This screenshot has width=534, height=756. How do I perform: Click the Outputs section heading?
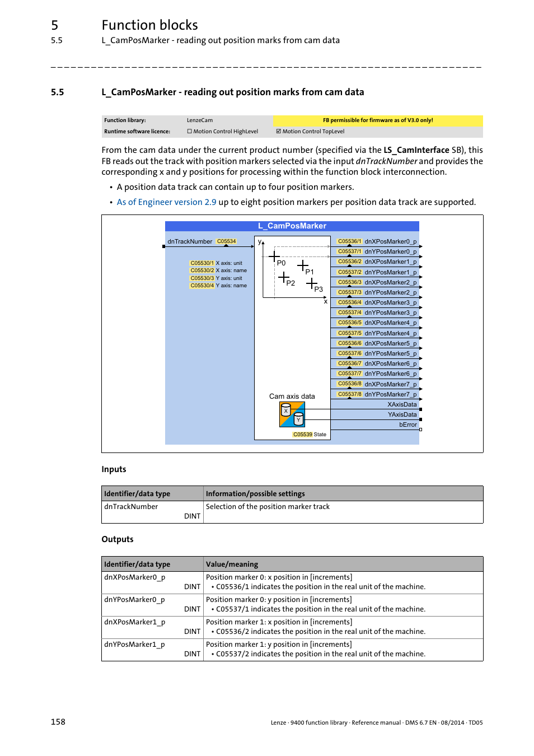coord(118,539)
